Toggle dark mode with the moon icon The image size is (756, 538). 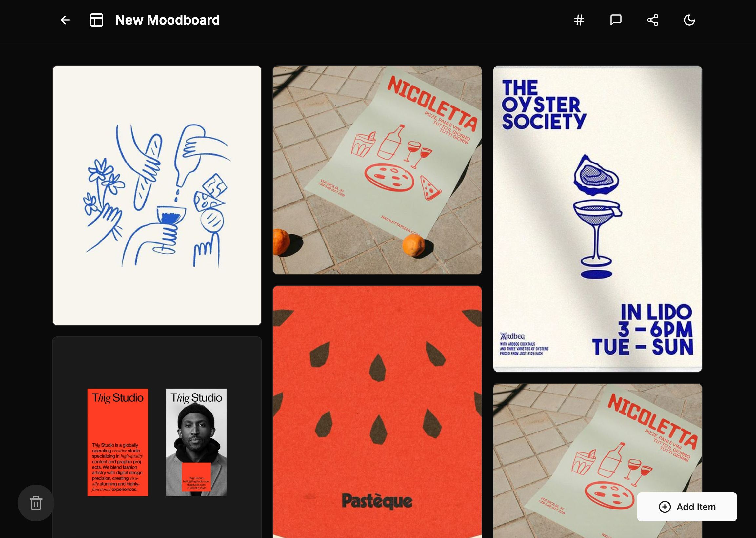689,20
